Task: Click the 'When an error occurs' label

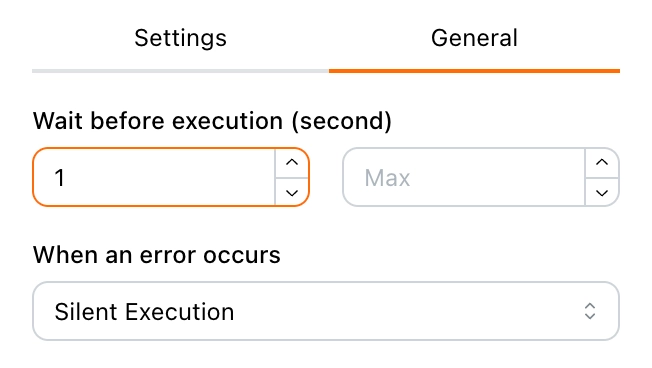Action: (157, 255)
